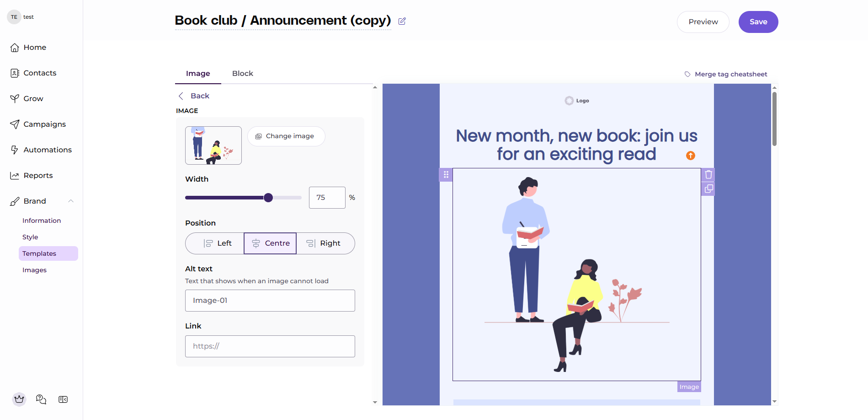Viewport: 868px width, 420px height.
Task: Click the headline text in the email preview
Action: [x=577, y=145]
